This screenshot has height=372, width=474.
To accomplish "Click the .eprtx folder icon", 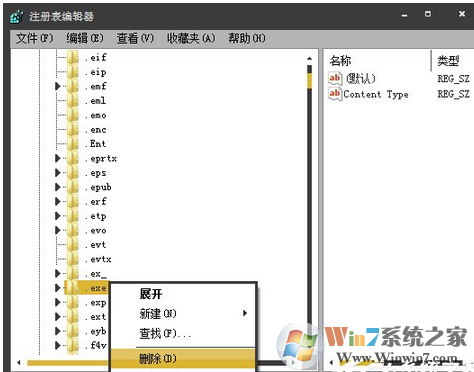I will (73, 158).
